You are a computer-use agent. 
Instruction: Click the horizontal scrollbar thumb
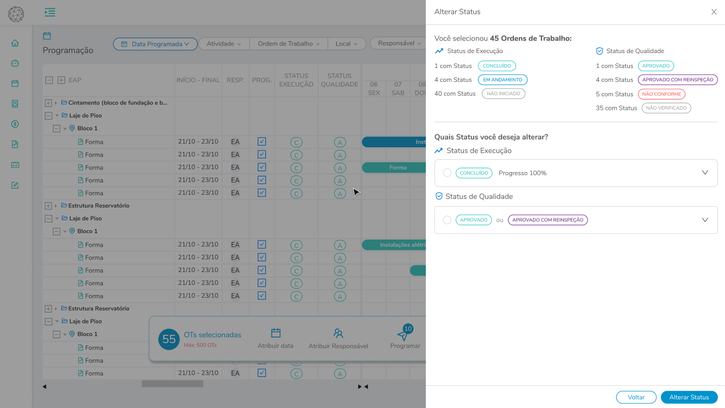pyautogui.click(x=172, y=383)
